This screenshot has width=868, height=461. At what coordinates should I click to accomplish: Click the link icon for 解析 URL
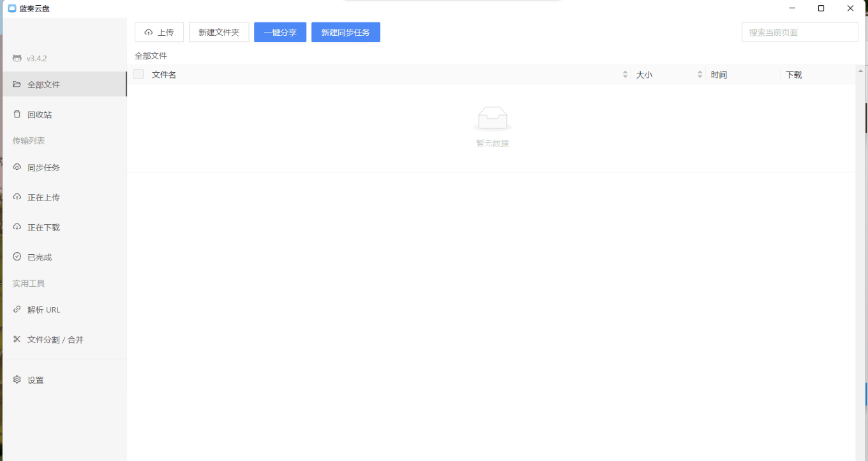[x=17, y=310]
